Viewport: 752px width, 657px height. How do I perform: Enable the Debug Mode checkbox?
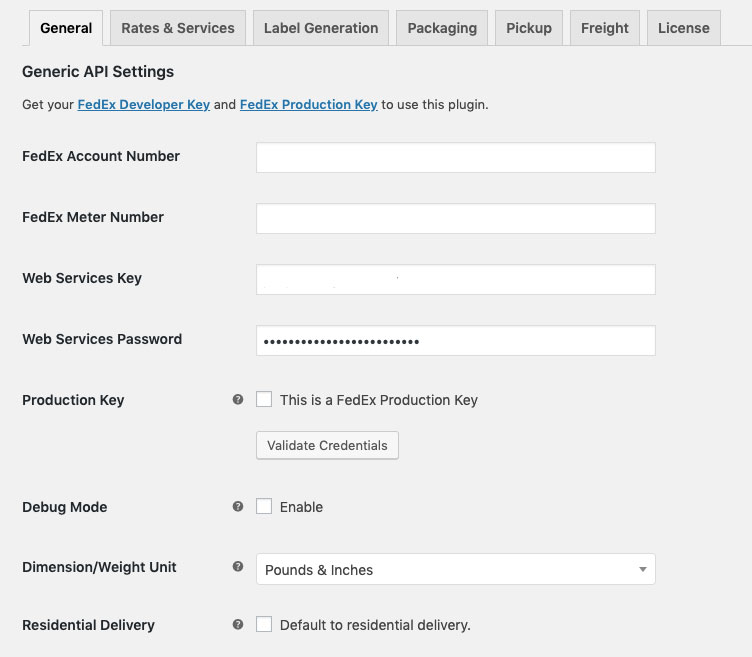pos(264,506)
